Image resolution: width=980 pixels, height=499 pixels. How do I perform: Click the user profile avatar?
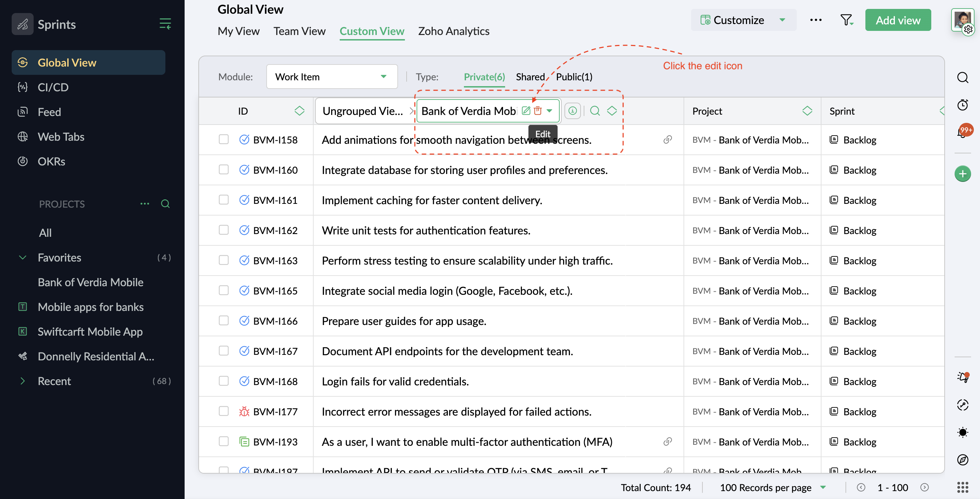[x=962, y=20]
